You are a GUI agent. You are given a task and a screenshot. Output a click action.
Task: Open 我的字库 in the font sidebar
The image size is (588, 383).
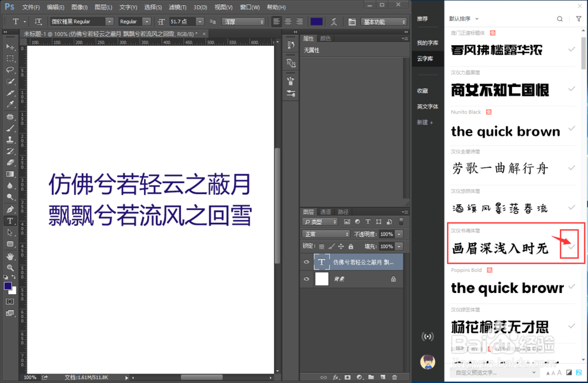427,43
